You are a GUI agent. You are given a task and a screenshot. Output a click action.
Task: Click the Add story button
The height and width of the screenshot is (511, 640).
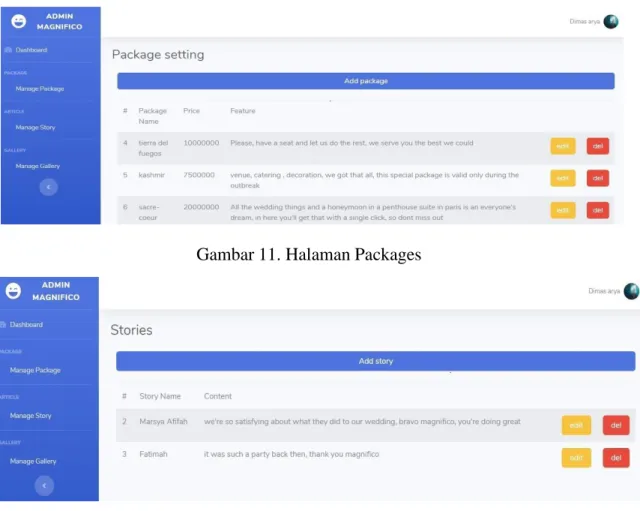click(x=376, y=361)
